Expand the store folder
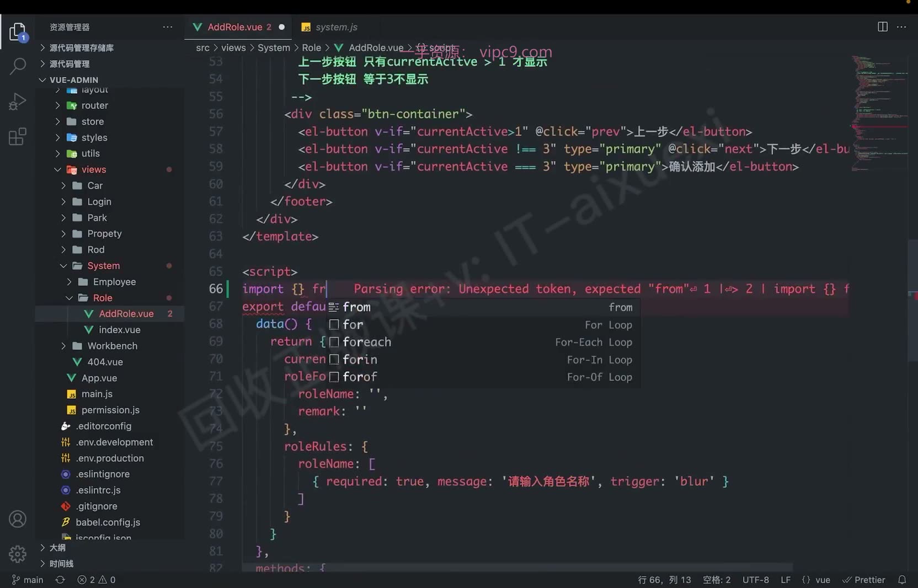918x588 pixels. point(93,121)
